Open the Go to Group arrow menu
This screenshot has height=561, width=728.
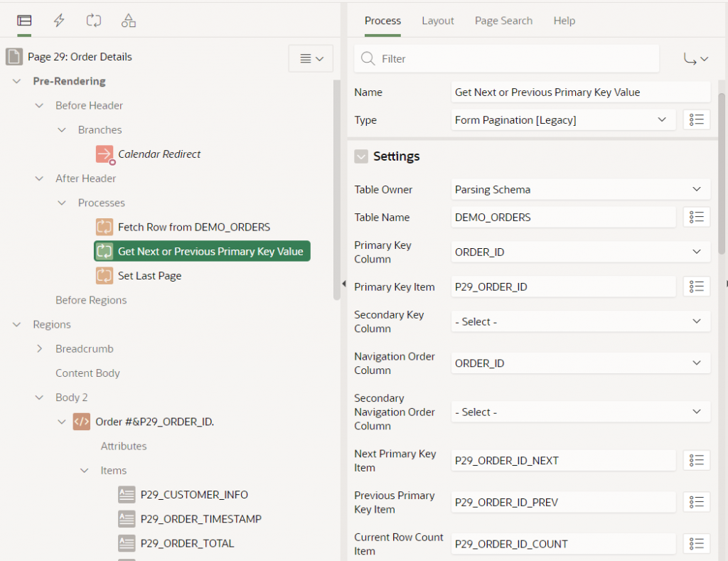695,58
